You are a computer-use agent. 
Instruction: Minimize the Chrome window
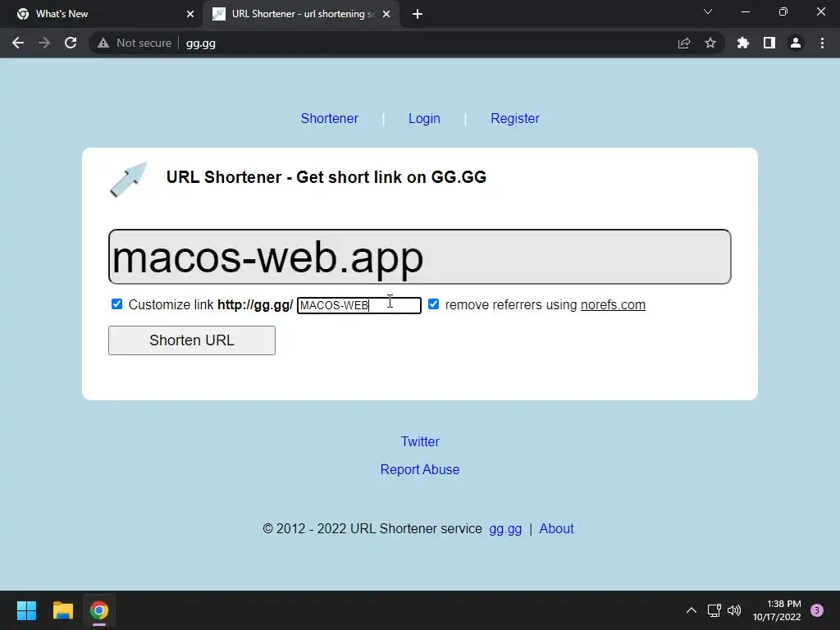coord(745,11)
